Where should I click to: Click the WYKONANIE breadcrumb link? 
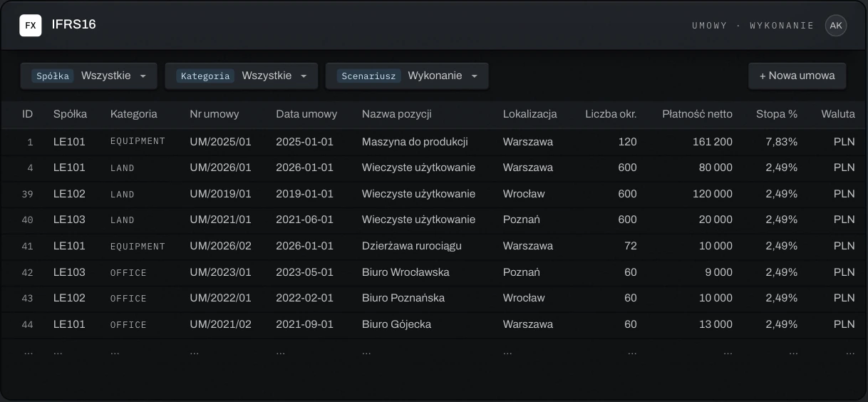782,26
